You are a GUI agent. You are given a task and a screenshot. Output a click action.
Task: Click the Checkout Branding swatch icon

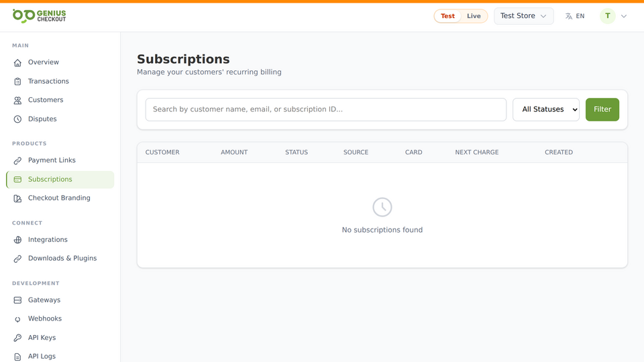(17, 198)
